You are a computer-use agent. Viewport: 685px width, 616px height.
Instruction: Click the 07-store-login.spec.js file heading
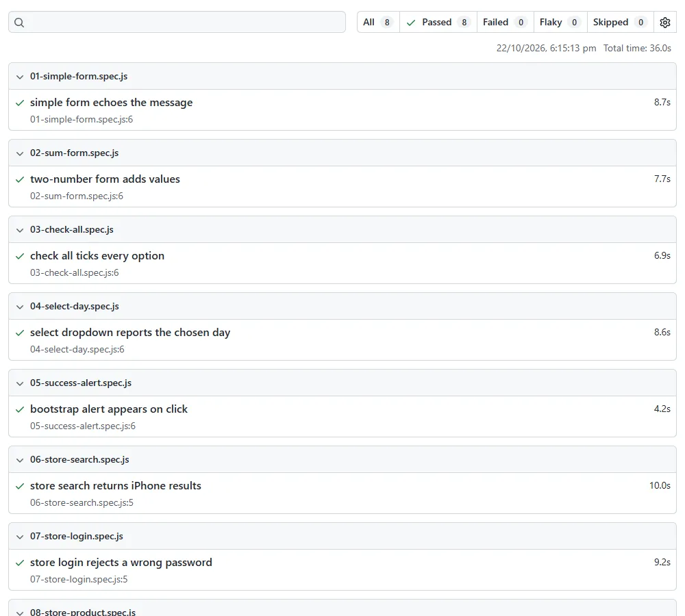(x=77, y=536)
